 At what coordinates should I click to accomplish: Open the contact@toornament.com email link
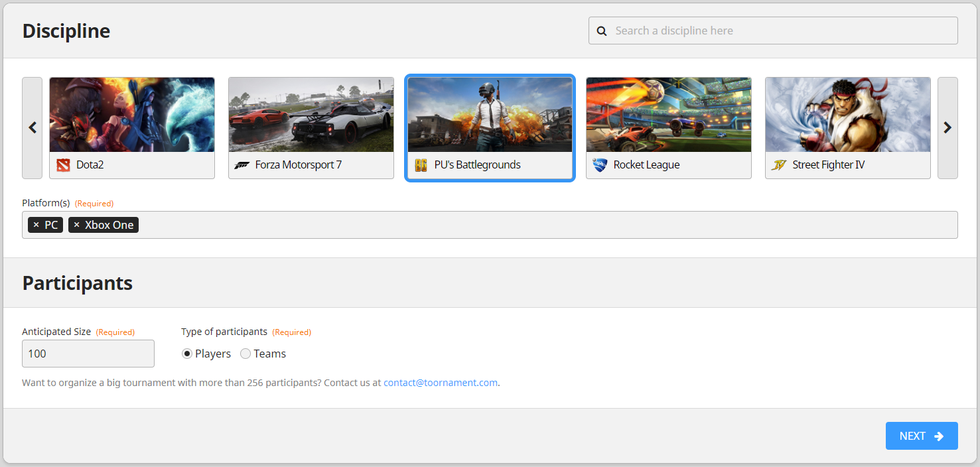point(441,383)
